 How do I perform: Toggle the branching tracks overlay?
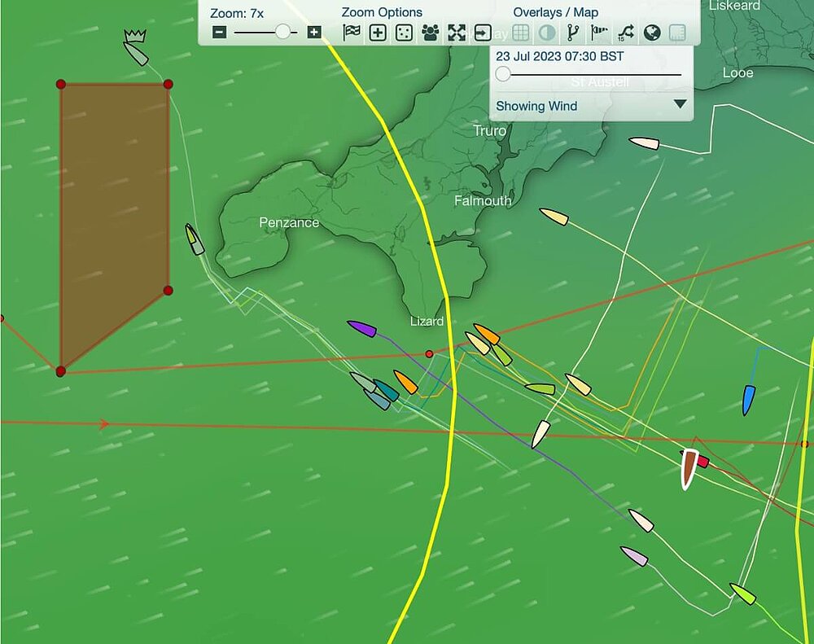(572, 33)
